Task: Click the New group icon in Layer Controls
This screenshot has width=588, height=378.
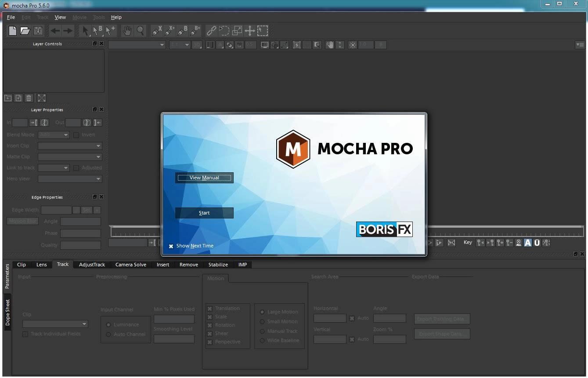Action: pos(8,98)
